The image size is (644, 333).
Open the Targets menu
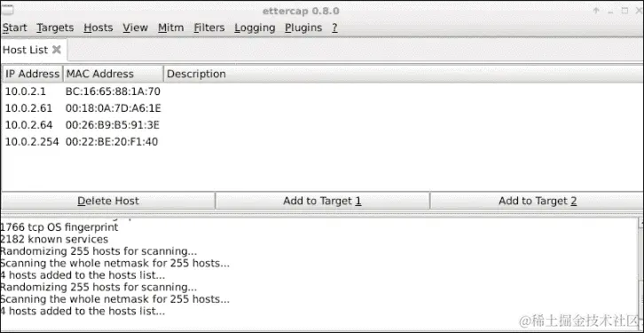click(55, 28)
